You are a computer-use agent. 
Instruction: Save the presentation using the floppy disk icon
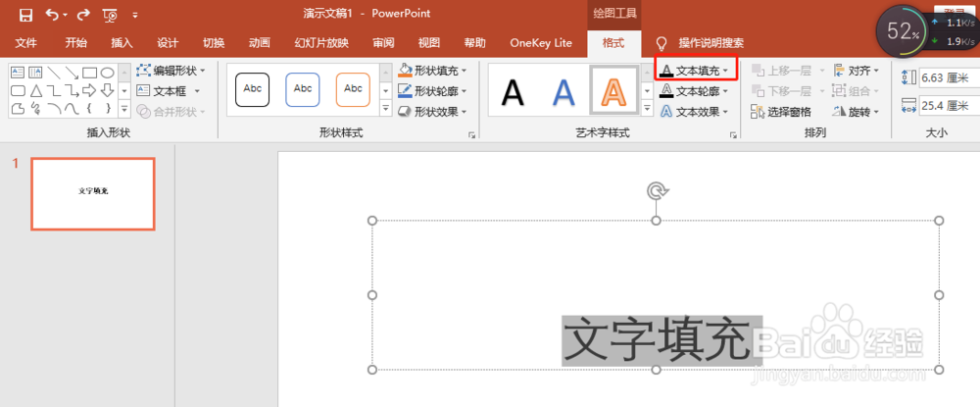(25, 15)
